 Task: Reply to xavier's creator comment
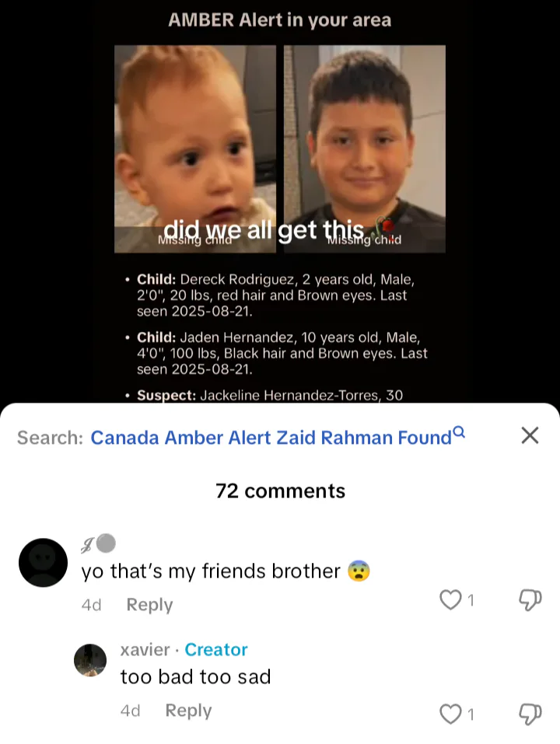(x=188, y=711)
